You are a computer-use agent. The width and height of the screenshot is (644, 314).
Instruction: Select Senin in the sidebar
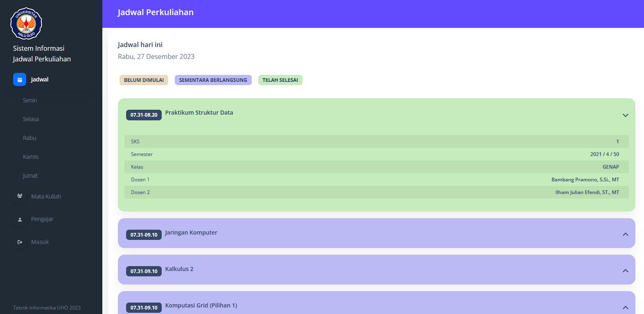coord(30,100)
